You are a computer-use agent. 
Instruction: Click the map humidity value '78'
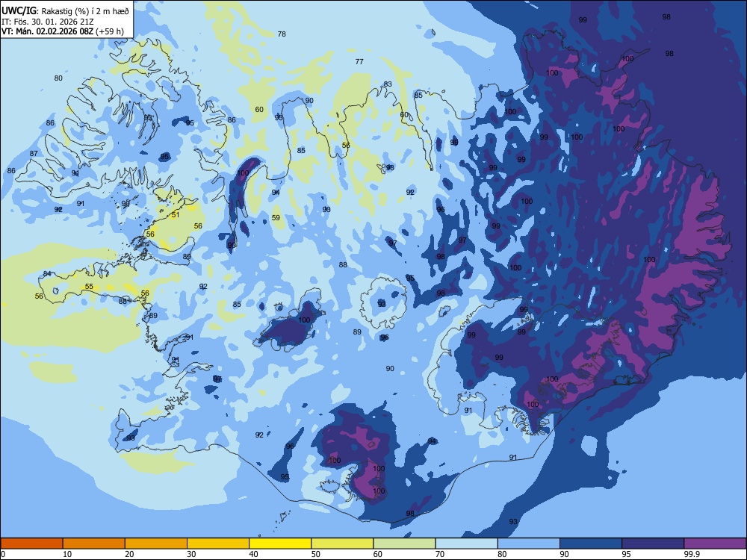(x=282, y=34)
